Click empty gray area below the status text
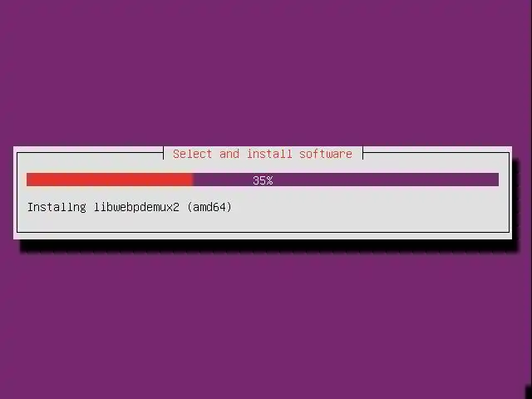The width and height of the screenshot is (532, 399). (x=263, y=223)
